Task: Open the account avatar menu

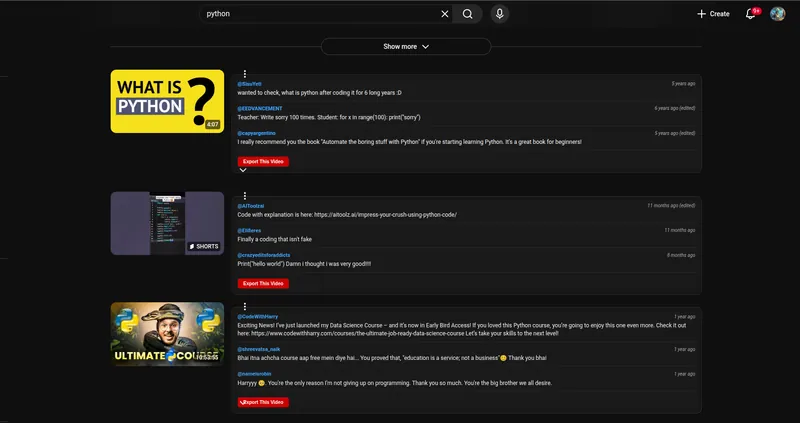Action: pos(777,14)
